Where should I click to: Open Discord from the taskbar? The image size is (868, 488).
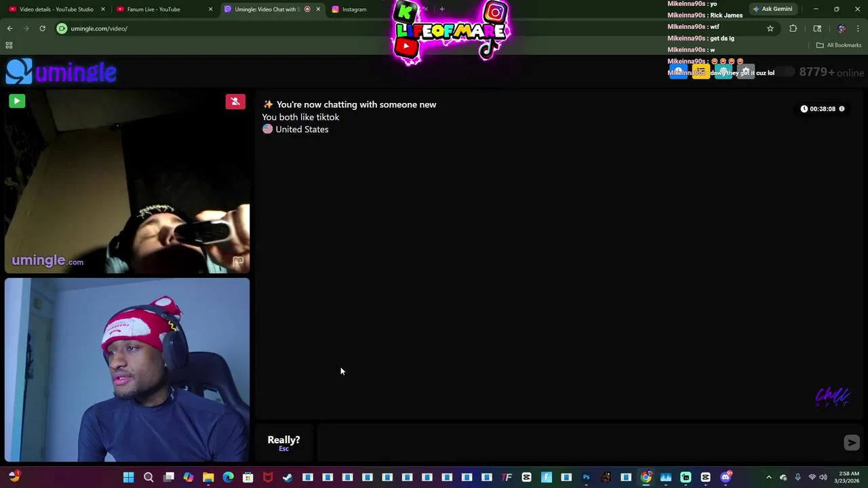click(x=726, y=477)
